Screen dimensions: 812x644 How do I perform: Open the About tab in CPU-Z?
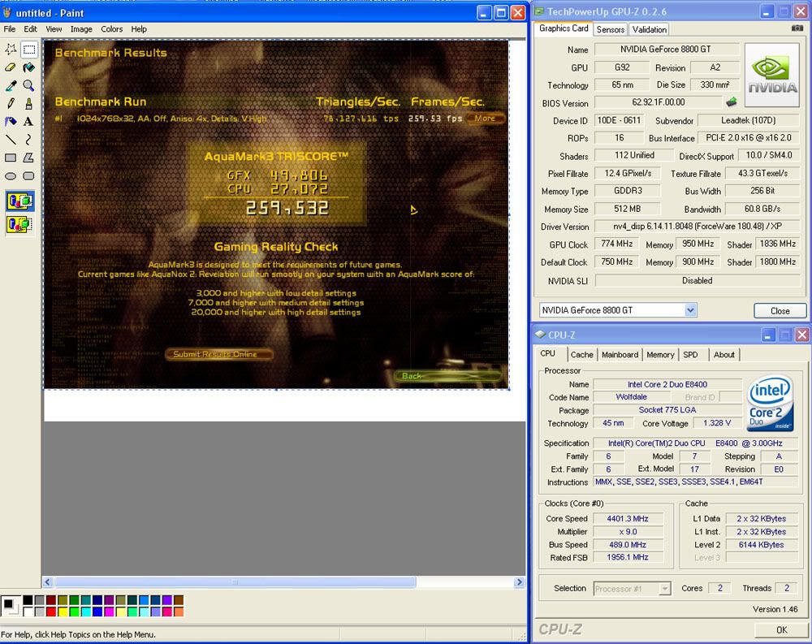(x=724, y=355)
